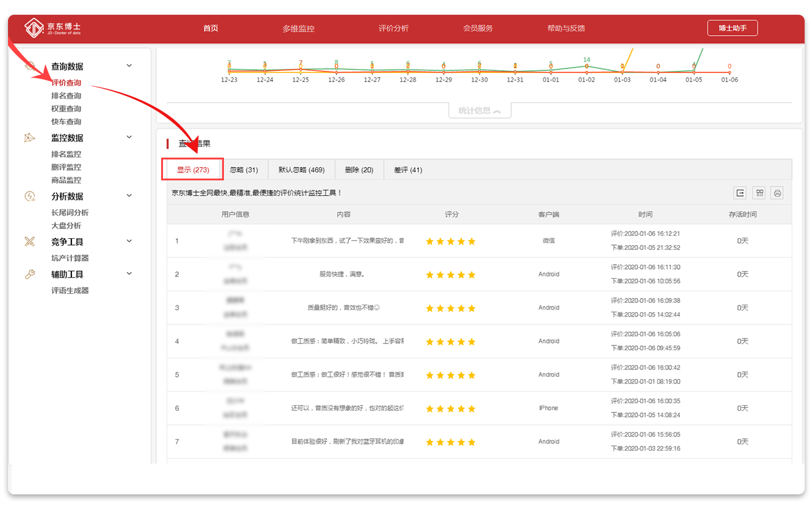Click the column layout grid icon
The image size is (812, 511).
[x=760, y=193]
